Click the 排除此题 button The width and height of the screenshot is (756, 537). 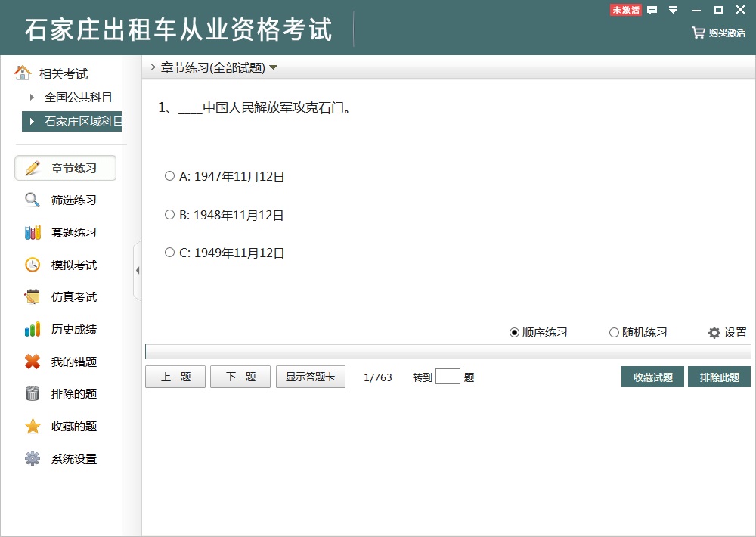(720, 377)
